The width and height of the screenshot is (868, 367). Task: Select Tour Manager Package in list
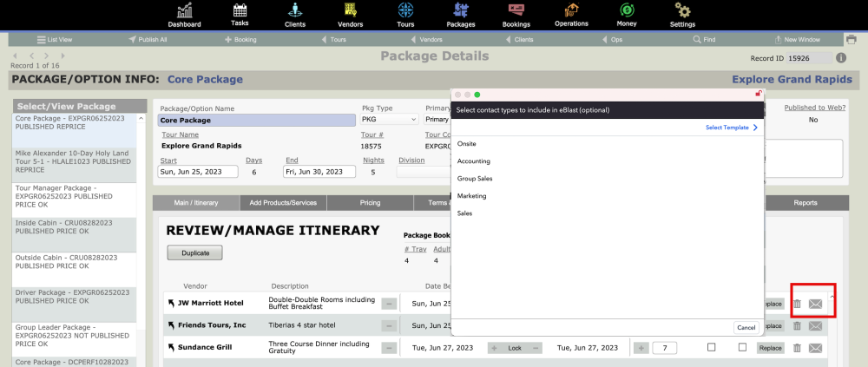[x=74, y=200]
